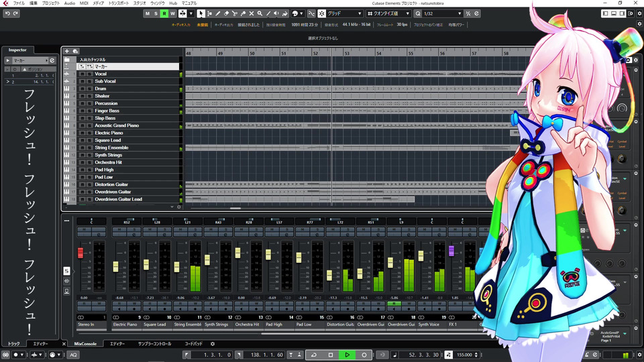This screenshot has height=362, width=644.
Task: Click the red Stereo In channel fader
Action: click(80, 253)
